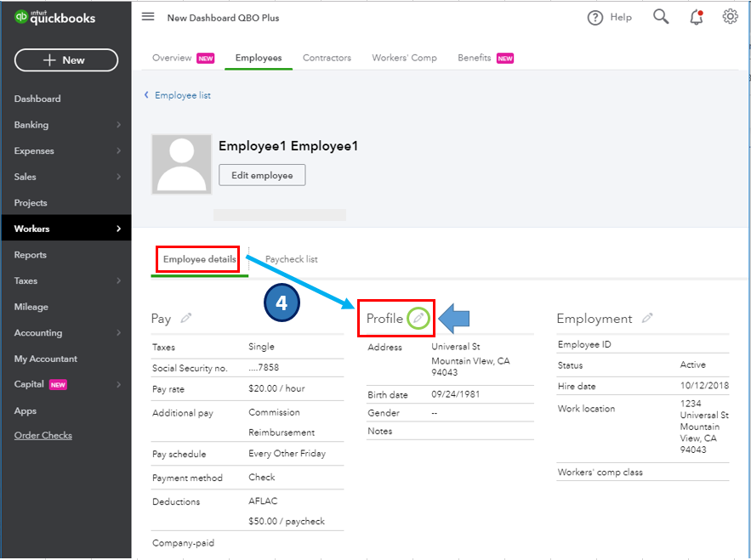Edit Employment section with pencil icon
This screenshot has width=751, height=560.
pos(647,318)
